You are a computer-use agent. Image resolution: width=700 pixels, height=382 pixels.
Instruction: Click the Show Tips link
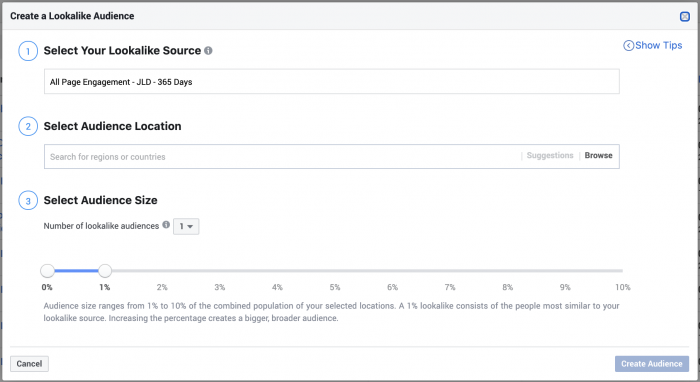[658, 46]
